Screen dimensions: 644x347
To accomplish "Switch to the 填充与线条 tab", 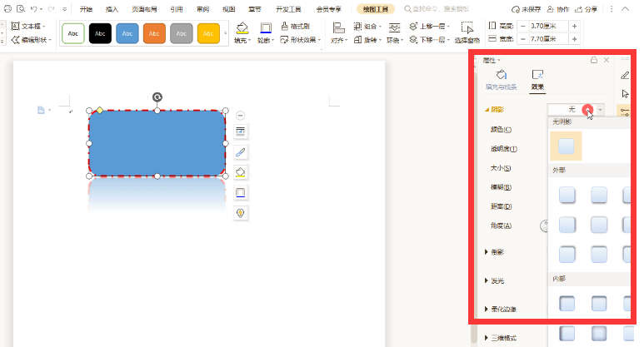I will [501, 79].
